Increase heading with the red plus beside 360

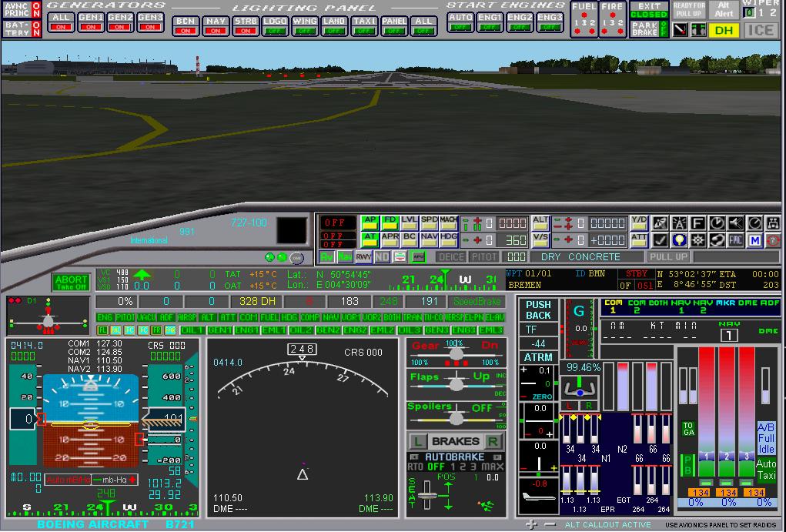pyautogui.click(x=478, y=240)
